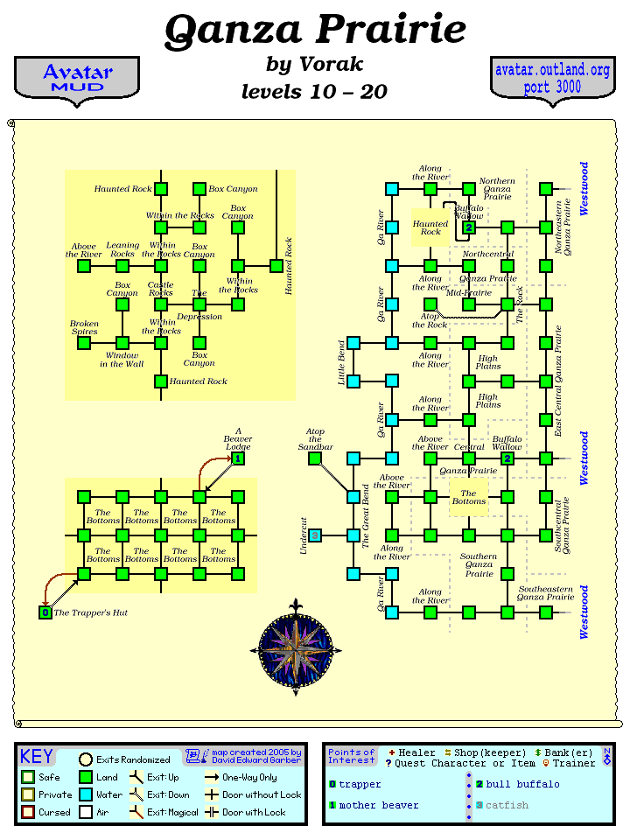Click the map creator scroll icon

(x=193, y=757)
